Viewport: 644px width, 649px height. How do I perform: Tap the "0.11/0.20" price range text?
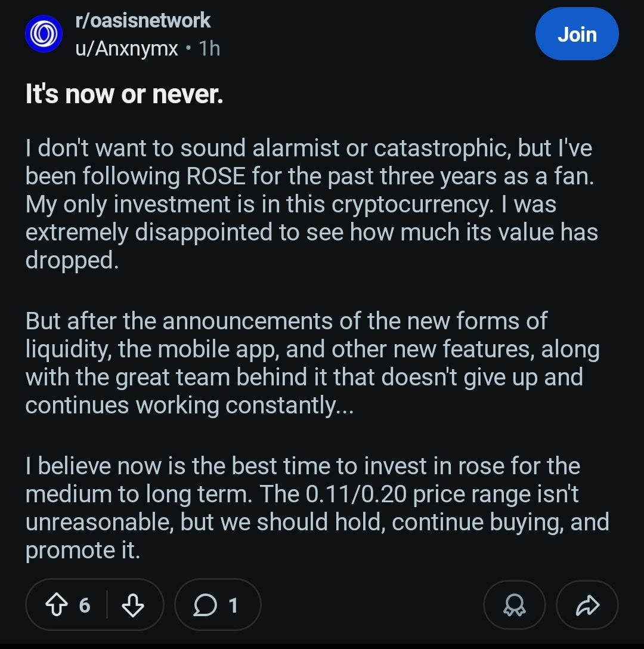tap(355, 494)
